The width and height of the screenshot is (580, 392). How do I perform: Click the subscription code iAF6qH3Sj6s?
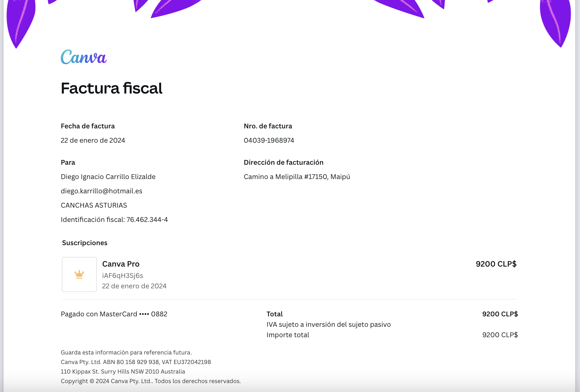tap(123, 276)
